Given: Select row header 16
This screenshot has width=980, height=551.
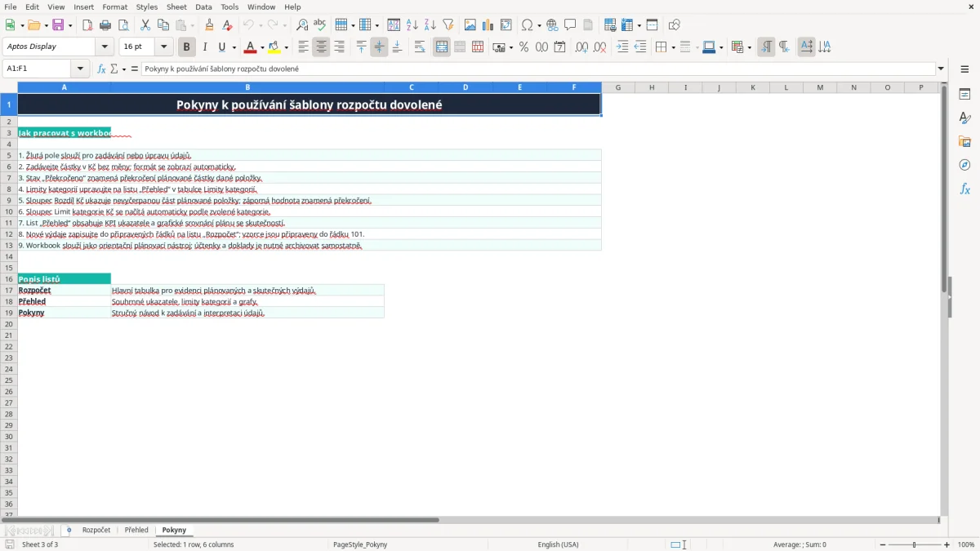Looking at the screenshot, I should 9,279.
